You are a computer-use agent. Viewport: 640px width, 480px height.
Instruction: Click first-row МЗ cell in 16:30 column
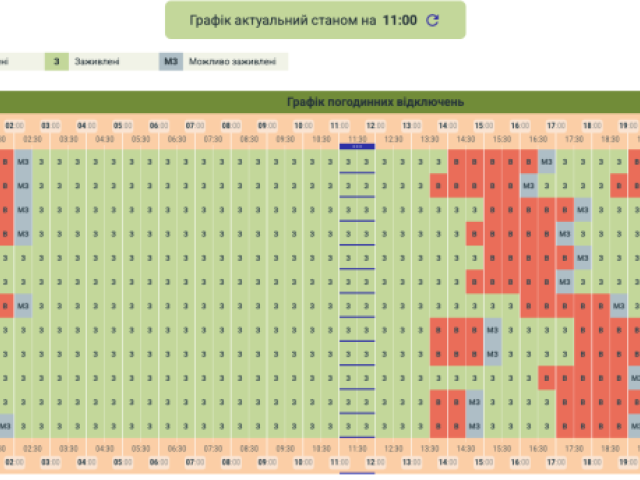547,162
